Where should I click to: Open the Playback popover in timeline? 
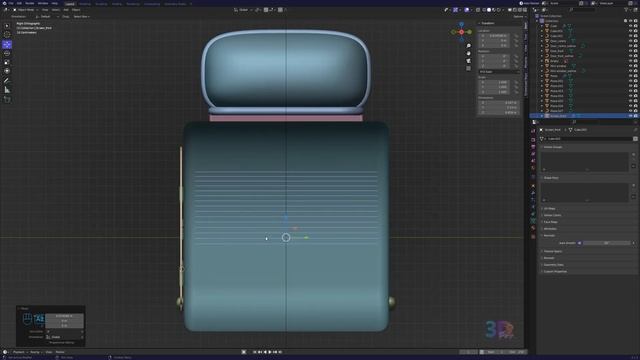(19, 352)
